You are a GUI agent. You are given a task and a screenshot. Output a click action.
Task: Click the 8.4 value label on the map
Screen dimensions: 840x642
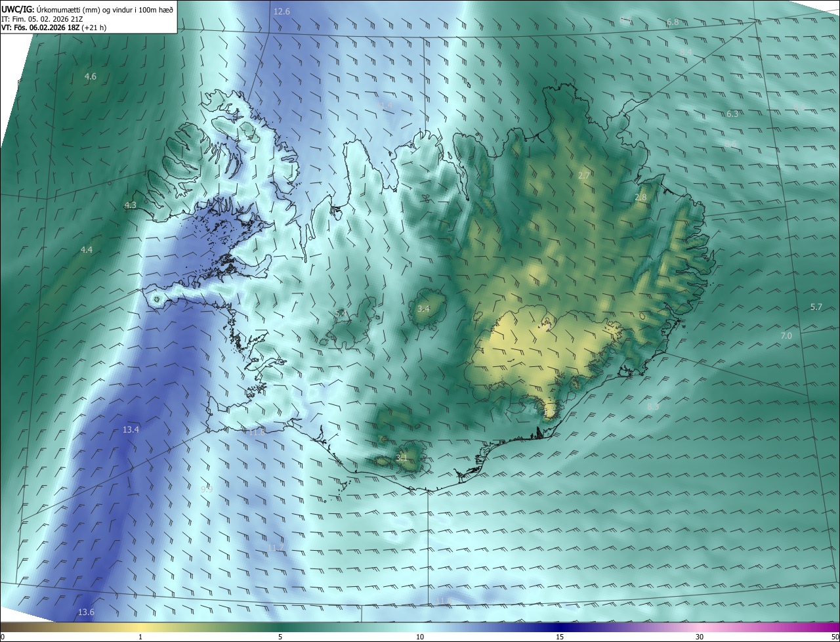(x=686, y=52)
